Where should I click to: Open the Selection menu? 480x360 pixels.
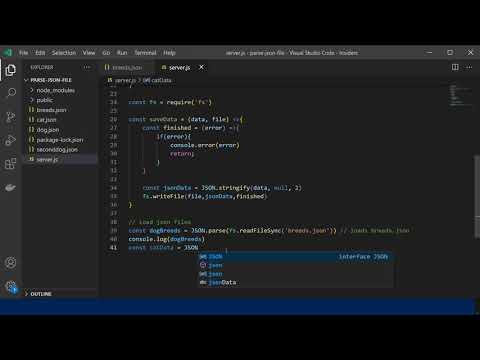tap(64, 53)
